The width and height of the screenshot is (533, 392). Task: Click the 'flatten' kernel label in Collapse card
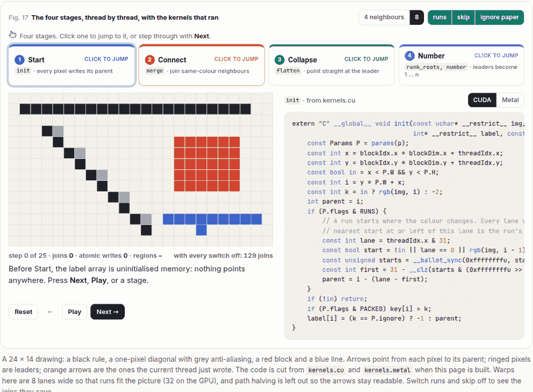288,71
